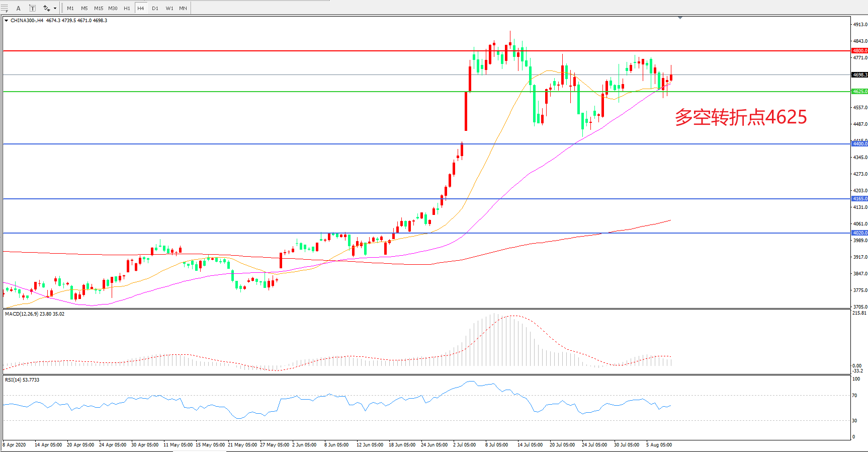Switch chart to M1 timeframe
Viewport: 868px width, 452px height.
pyautogui.click(x=70, y=8)
